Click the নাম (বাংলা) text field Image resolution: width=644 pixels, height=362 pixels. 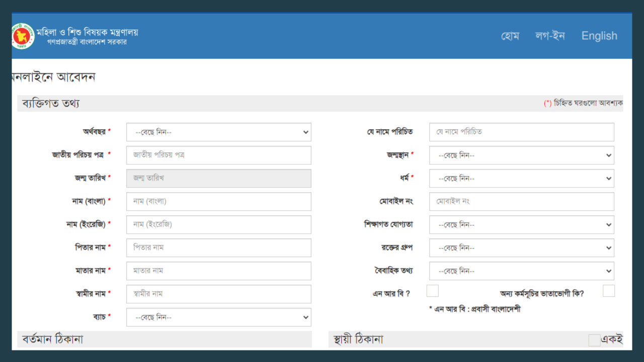(x=218, y=202)
